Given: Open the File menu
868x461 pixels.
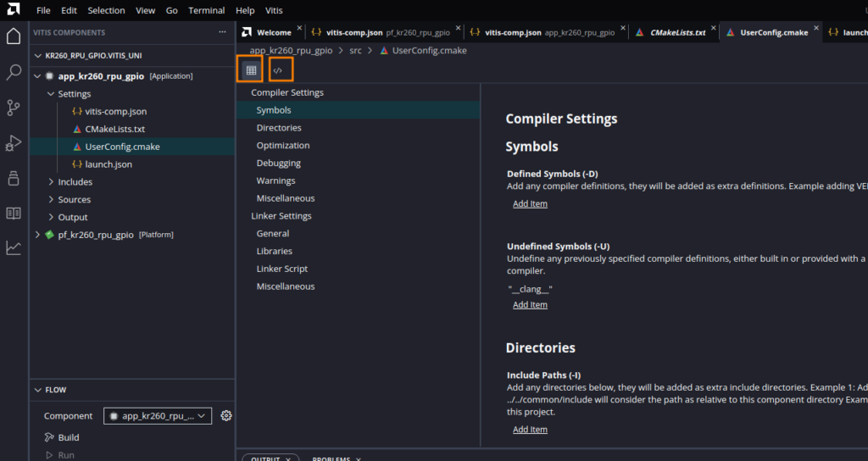Looking at the screenshot, I should pos(43,10).
